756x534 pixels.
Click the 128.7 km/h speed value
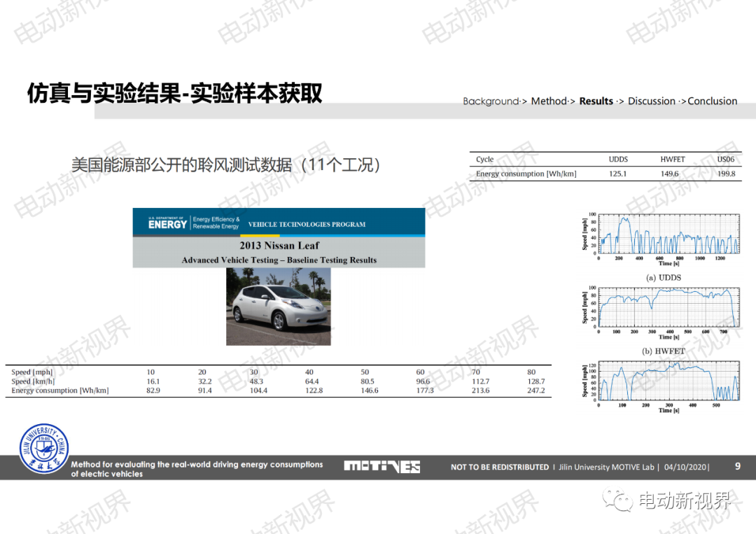tap(536, 381)
